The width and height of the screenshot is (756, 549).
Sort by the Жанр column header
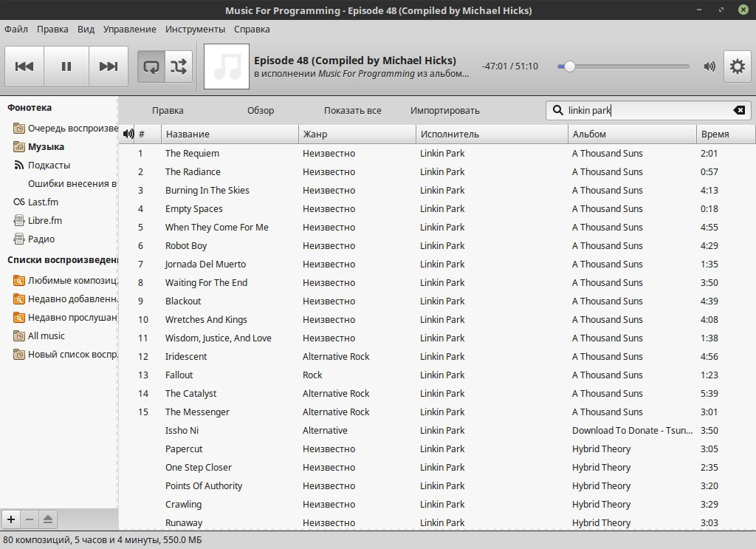pyautogui.click(x=357, y=134)
